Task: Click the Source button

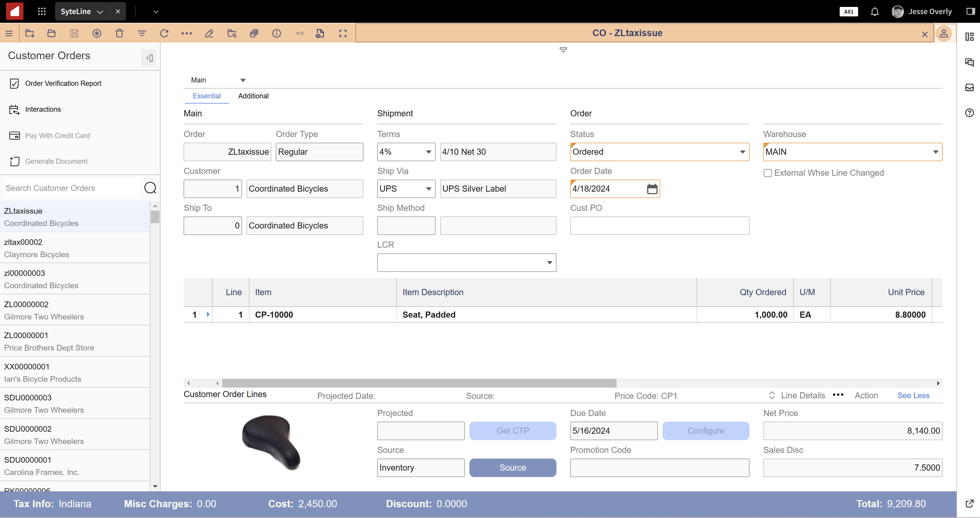Action: coord(512,467)
